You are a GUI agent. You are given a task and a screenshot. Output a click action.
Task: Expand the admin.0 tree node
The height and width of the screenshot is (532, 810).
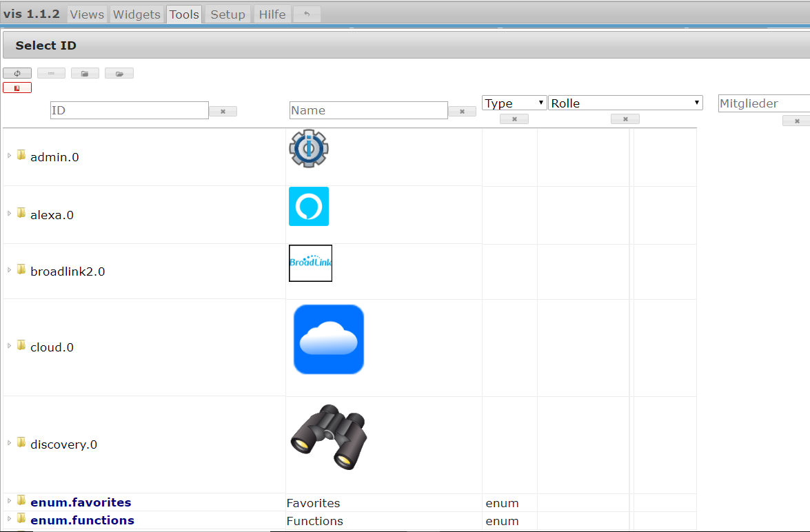click(x=10, y=156)
